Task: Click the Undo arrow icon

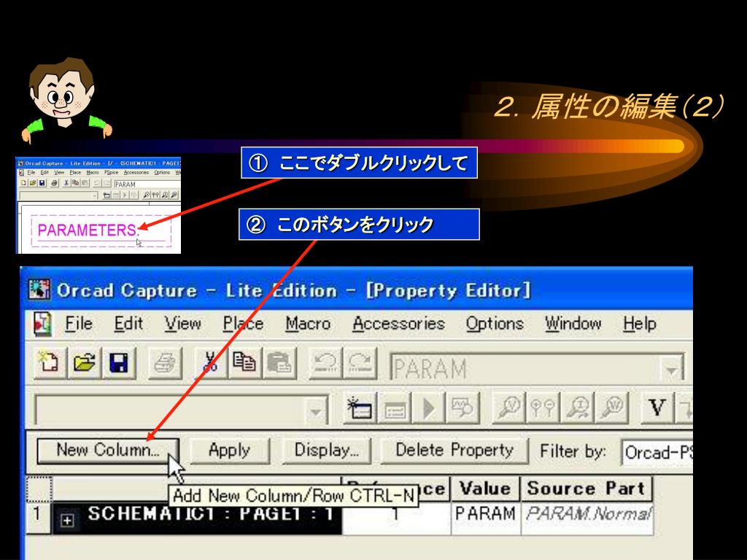Action: 325,364
